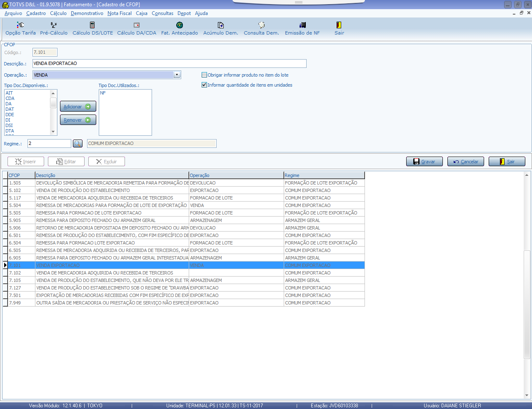Click the row indicator arrow beside 7.101
This screenshot has height=409, width=532.
click(5, 265)
